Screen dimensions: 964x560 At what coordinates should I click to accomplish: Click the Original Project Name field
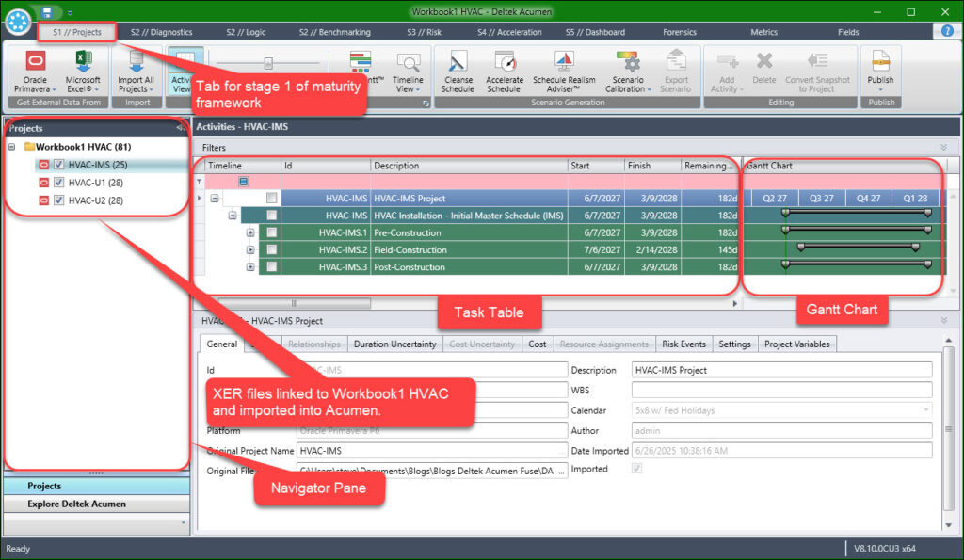pos(431,451)
